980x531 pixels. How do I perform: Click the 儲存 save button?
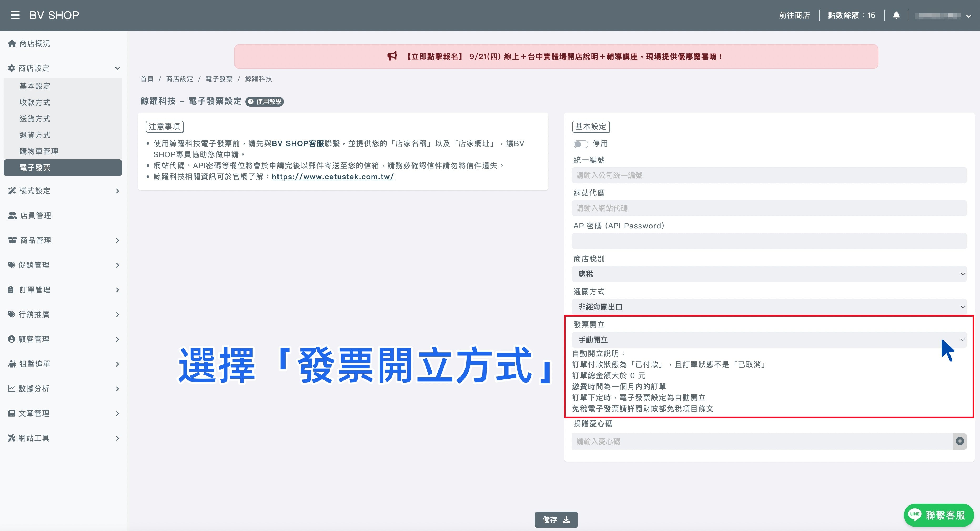(x=556, y=520)
